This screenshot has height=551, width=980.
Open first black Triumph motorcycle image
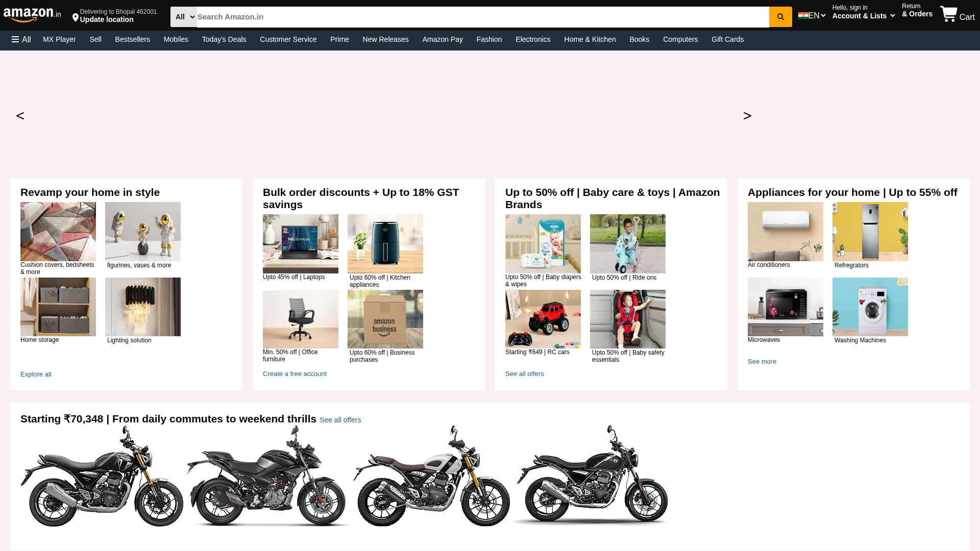[x=102, y=477]
